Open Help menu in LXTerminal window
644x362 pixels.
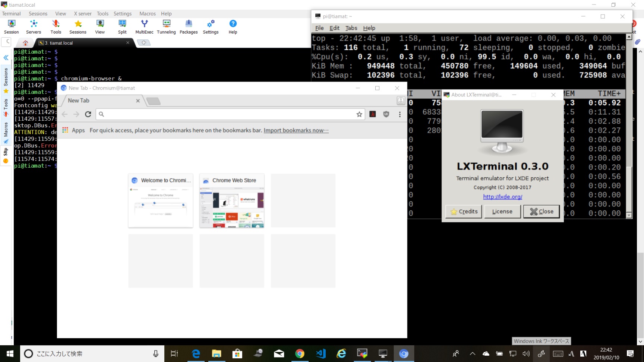[369, 28]
